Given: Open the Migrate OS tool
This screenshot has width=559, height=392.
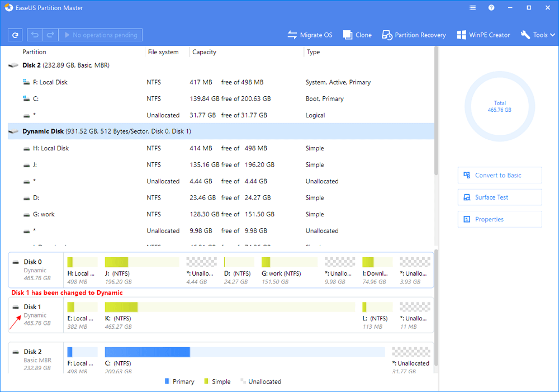Looking at the screenshot, I should pos(310,35).
